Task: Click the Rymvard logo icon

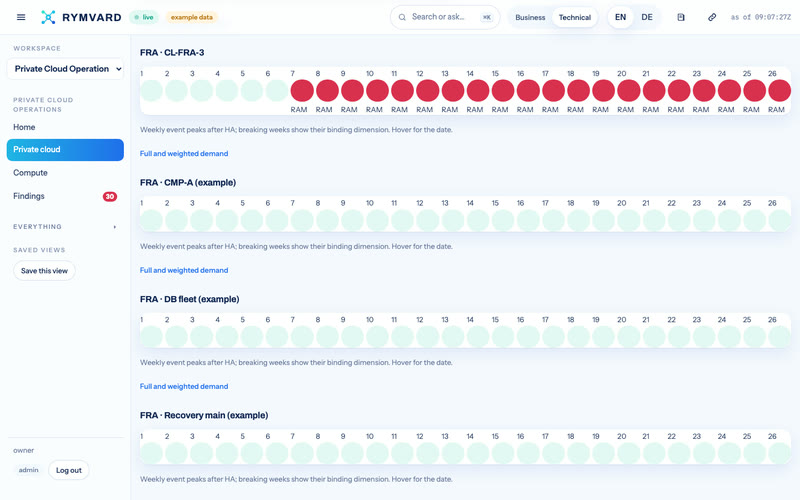Action: (x=48, y=17)
